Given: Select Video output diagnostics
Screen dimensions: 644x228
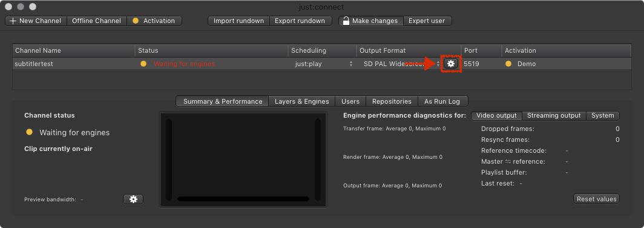Looking at the screenshot, I should click(496, 116).
